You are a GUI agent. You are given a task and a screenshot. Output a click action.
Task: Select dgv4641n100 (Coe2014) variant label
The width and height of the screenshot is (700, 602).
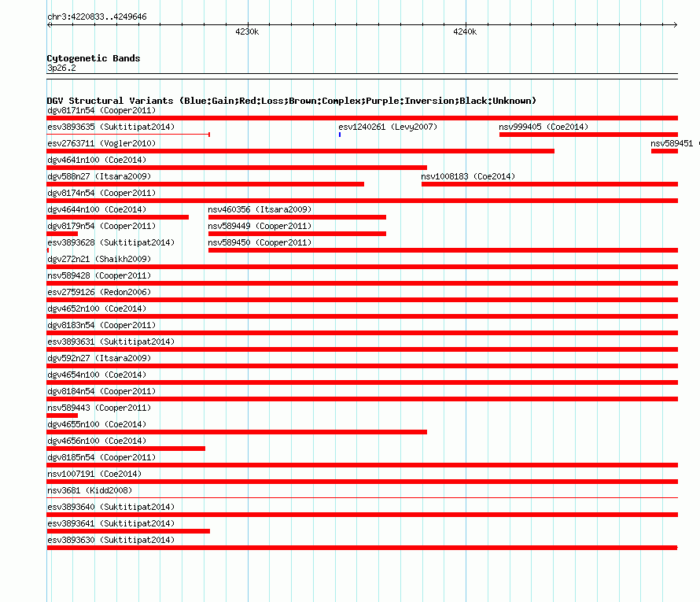[x=97, y=160]
